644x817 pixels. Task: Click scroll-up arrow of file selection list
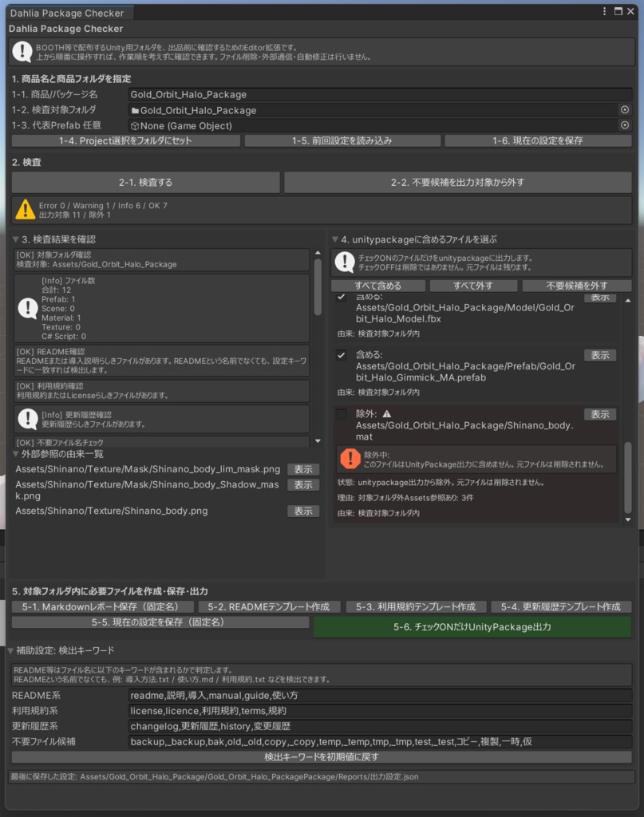[x=628, y=301]
